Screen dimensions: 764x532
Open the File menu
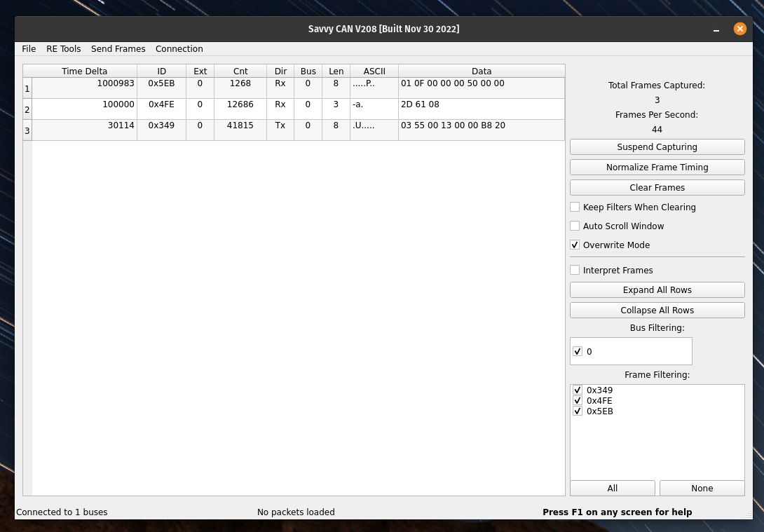click(x=29, y=49)
